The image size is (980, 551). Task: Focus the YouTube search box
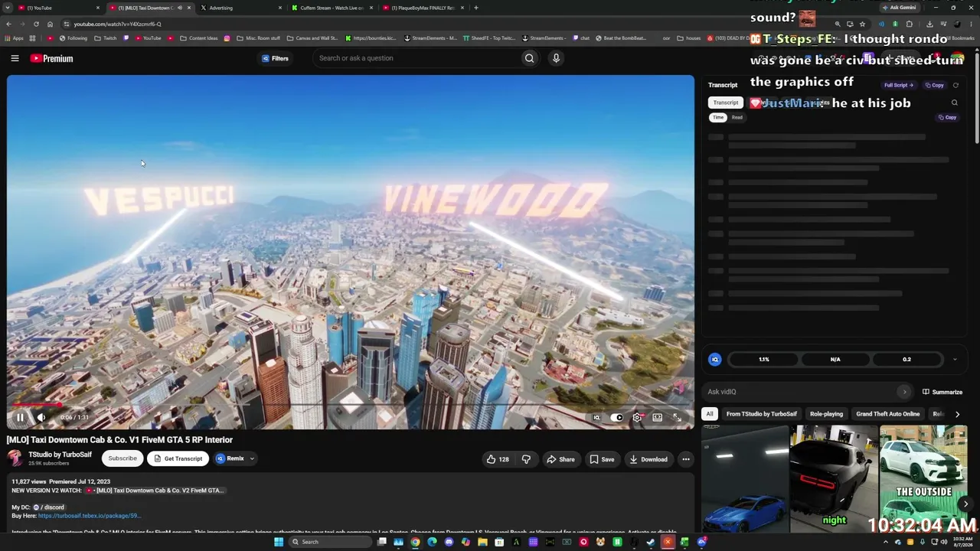pos(417,58)
